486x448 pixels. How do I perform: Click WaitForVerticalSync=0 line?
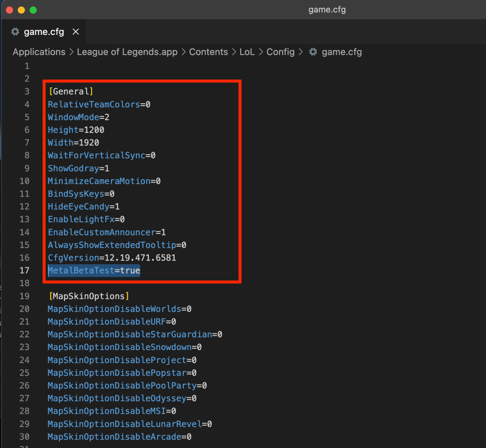102,156
